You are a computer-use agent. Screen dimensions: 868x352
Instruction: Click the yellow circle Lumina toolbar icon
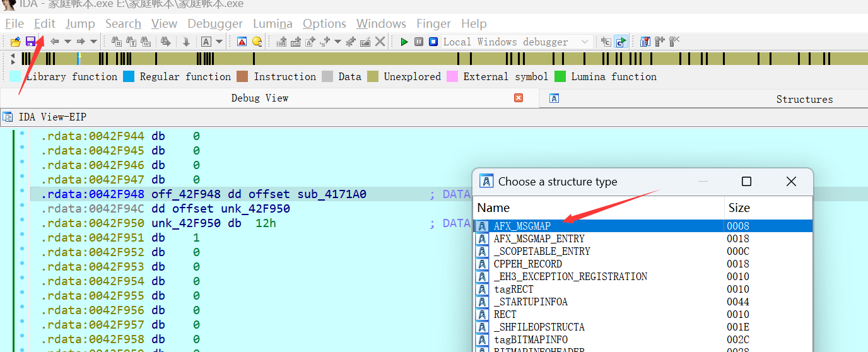coord(257,42)
